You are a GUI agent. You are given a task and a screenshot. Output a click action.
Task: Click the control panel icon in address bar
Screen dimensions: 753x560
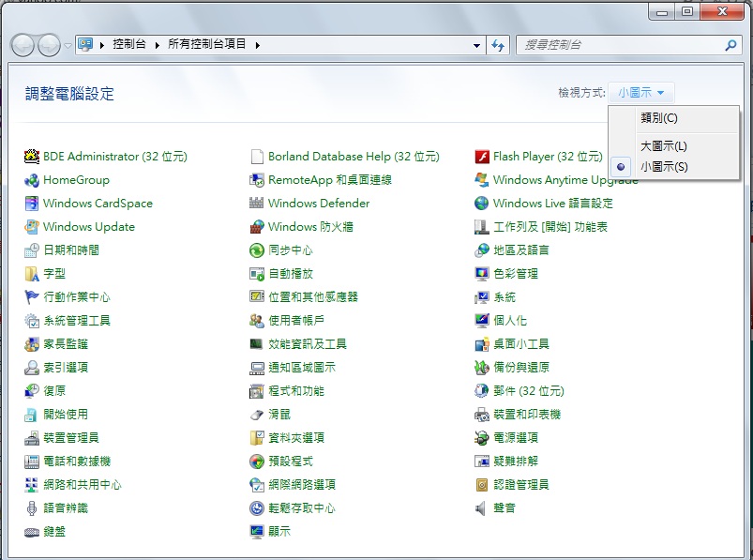(85, 45)
